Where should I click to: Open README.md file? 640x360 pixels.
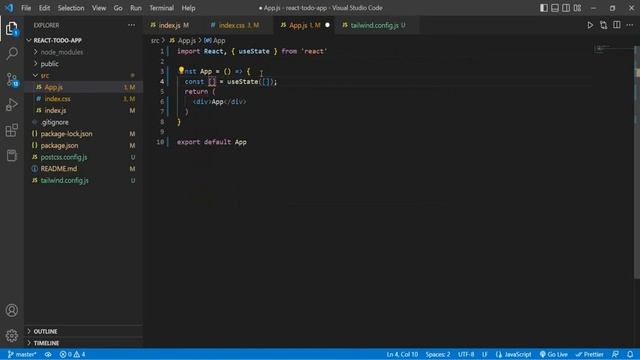point(84,169)
